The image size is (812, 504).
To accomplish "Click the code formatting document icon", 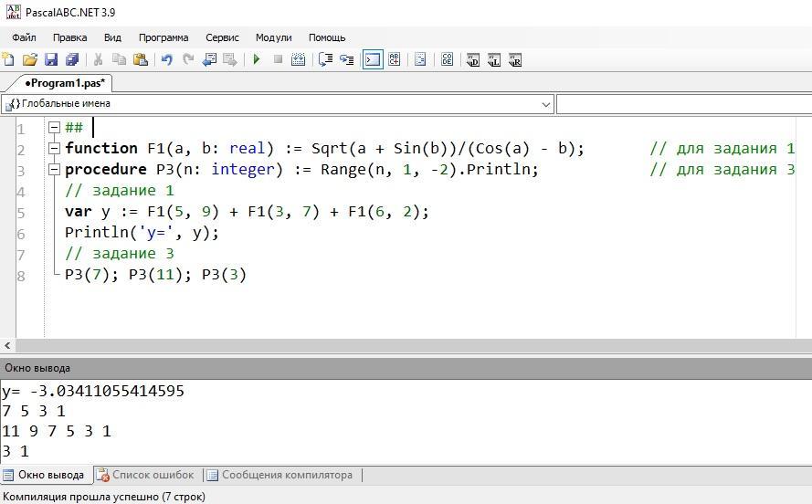I will pyautogui.click(x=420, y=59).
